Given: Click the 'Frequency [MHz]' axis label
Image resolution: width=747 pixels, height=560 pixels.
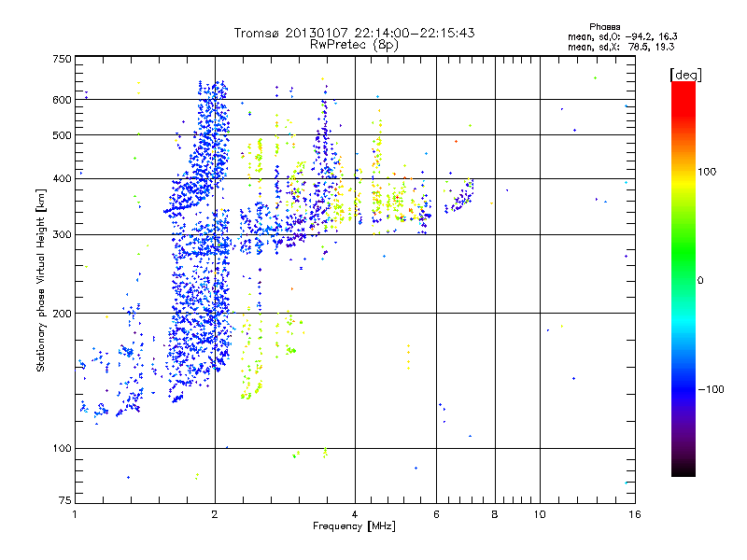Looking at the screenshot, I should (x=354, y=526).
